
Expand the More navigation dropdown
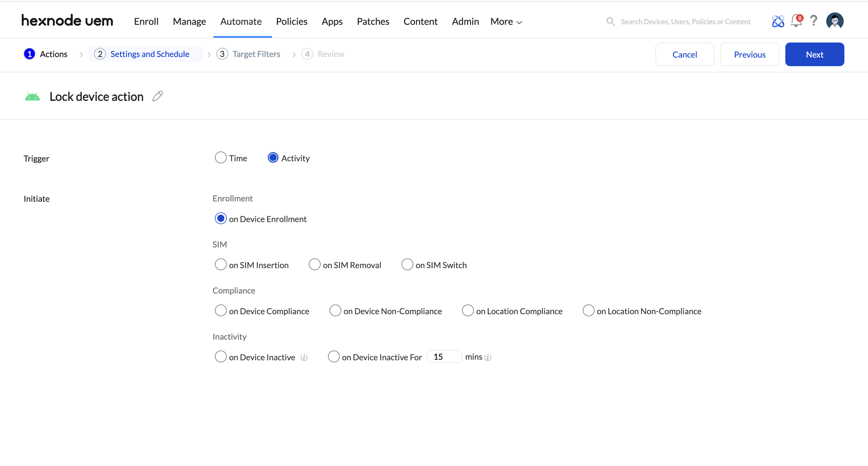pyautogui.click(x=505, y=21)
